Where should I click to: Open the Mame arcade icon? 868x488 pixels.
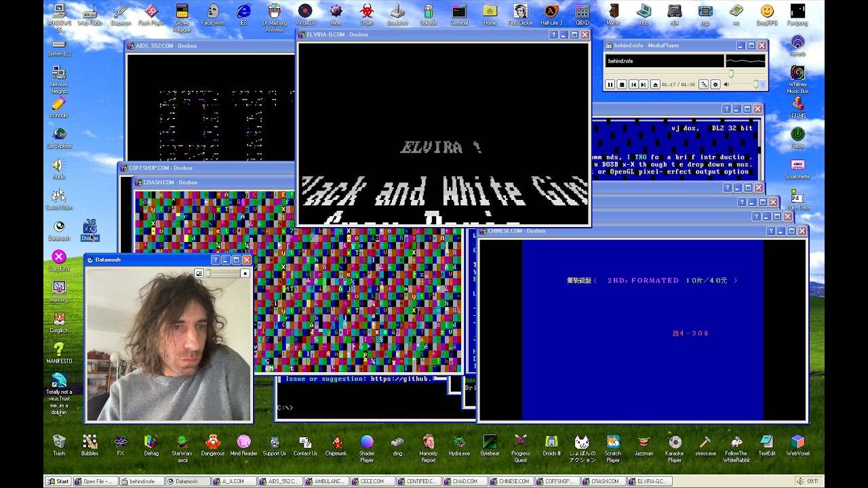(613, 15)
